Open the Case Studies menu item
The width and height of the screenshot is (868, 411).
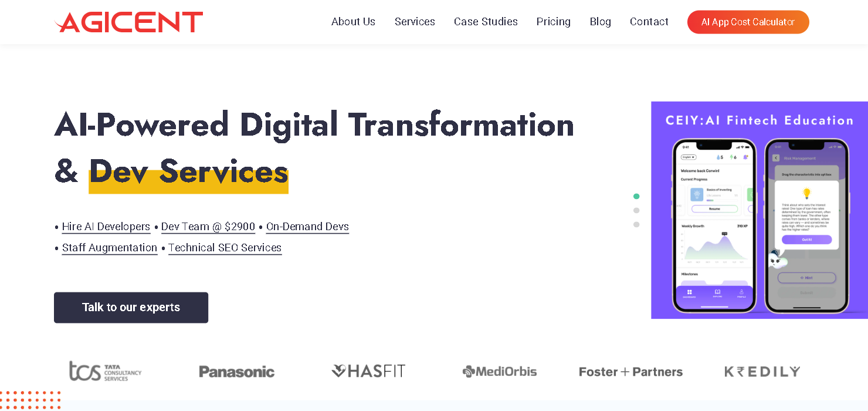pos(486,22)
